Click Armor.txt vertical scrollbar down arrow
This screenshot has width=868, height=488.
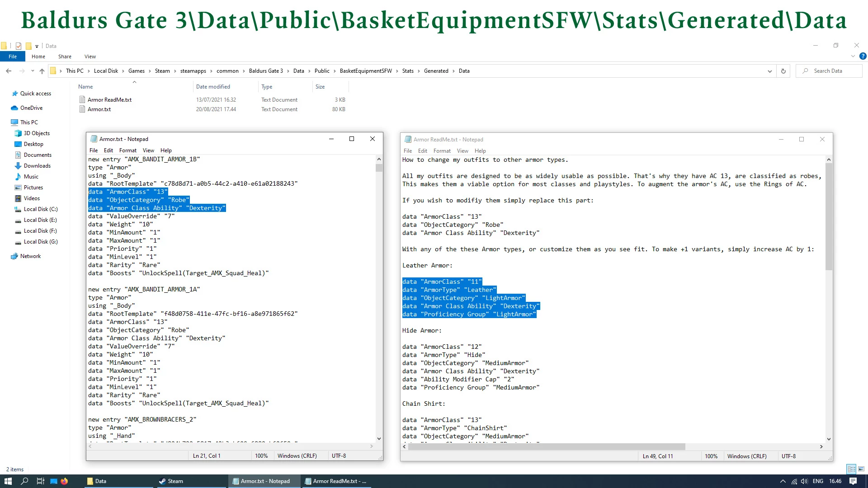pos(379,438)
